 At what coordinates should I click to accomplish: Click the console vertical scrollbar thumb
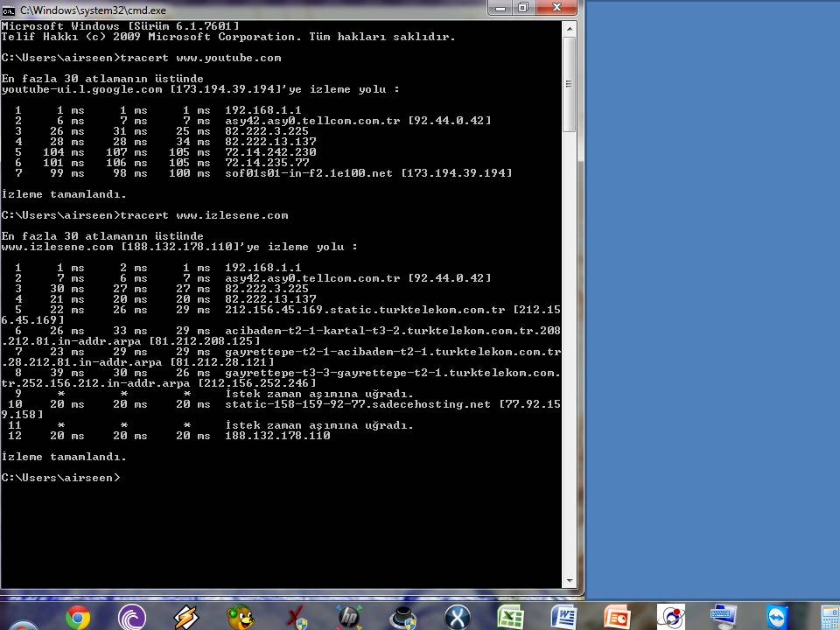(x=569, y=84)
